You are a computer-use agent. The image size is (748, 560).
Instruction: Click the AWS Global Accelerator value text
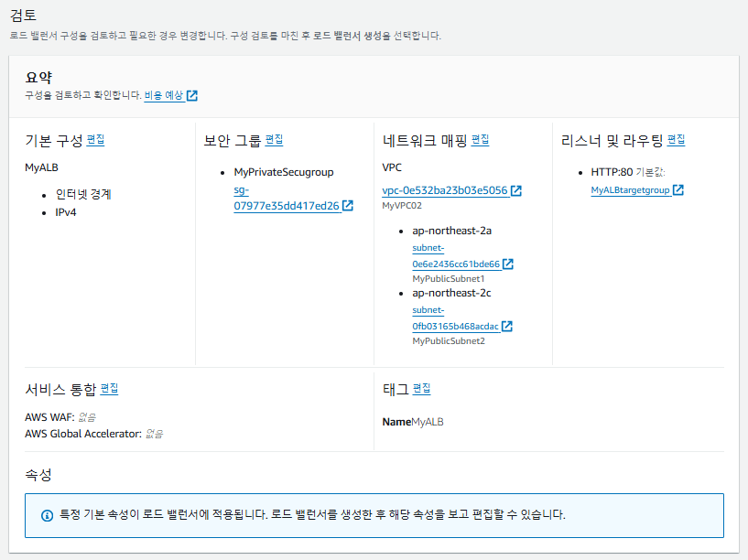tap(154, 434)
